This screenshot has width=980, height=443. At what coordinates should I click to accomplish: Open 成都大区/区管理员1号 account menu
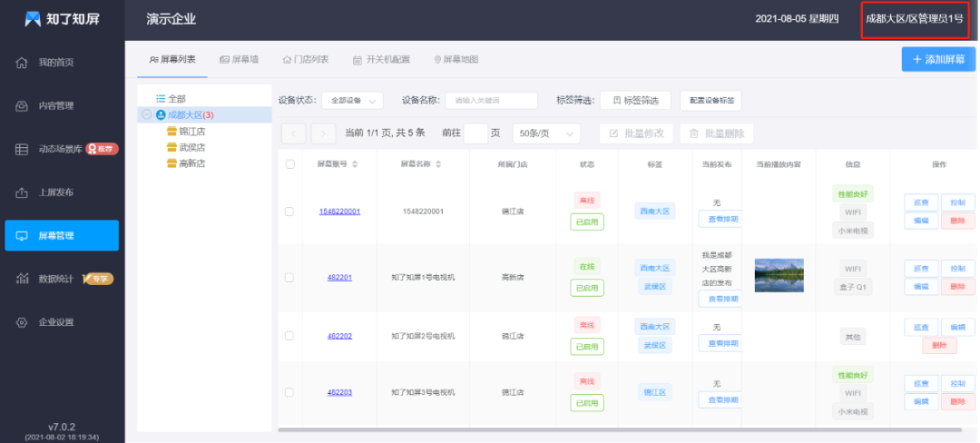point(915,19)
